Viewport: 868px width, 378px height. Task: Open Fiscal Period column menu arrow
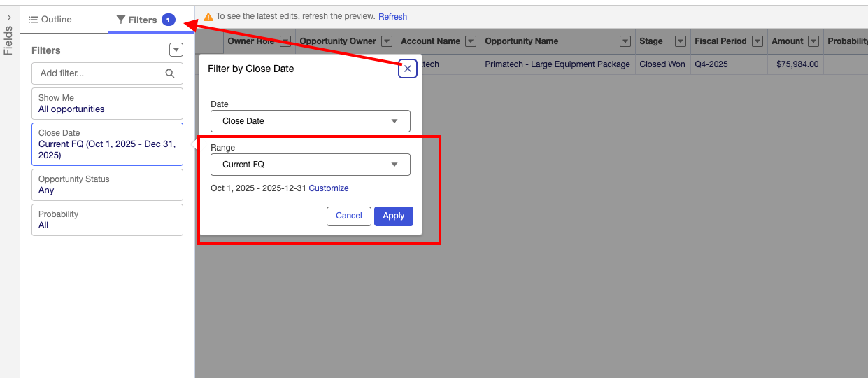[757, 41]
